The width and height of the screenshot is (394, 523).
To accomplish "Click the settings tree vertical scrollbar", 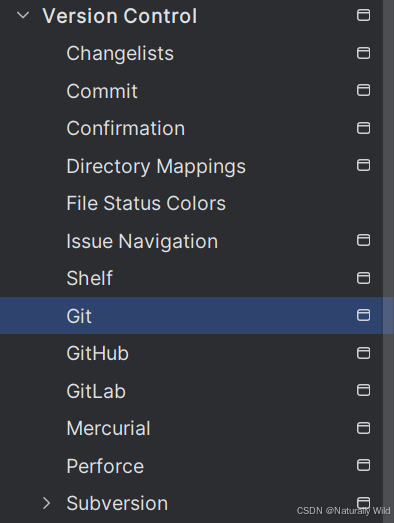I will click(388, 262).
